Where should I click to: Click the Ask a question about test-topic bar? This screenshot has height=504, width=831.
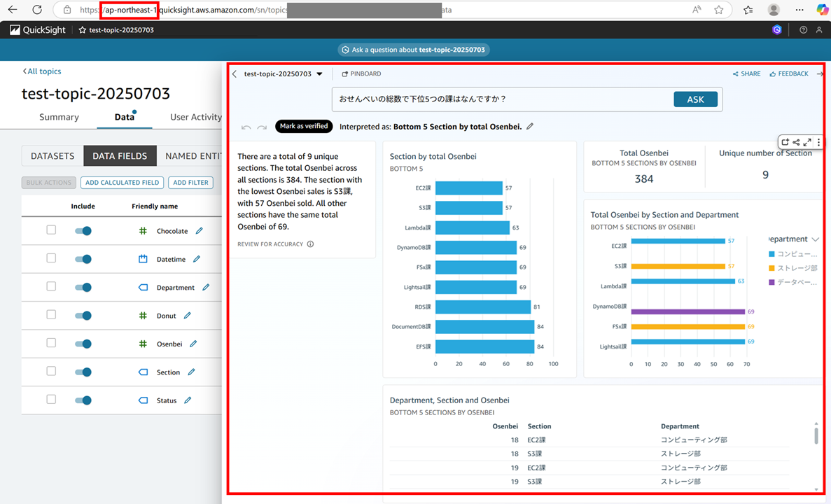413,50
